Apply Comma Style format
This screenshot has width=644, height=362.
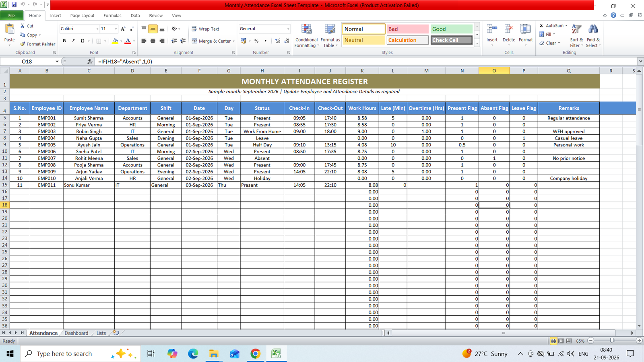tap(266, 41)
